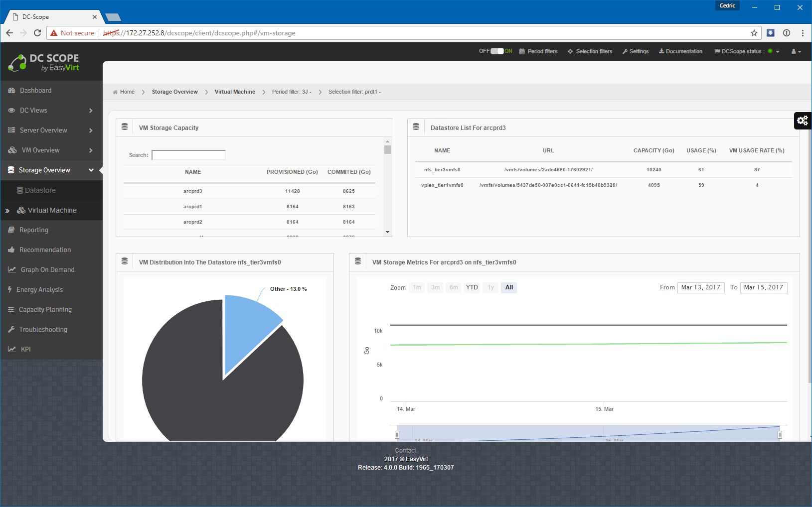
Task: Click the browser bookmark star icon
Action: pyautogui.click(x=754, y=33)
